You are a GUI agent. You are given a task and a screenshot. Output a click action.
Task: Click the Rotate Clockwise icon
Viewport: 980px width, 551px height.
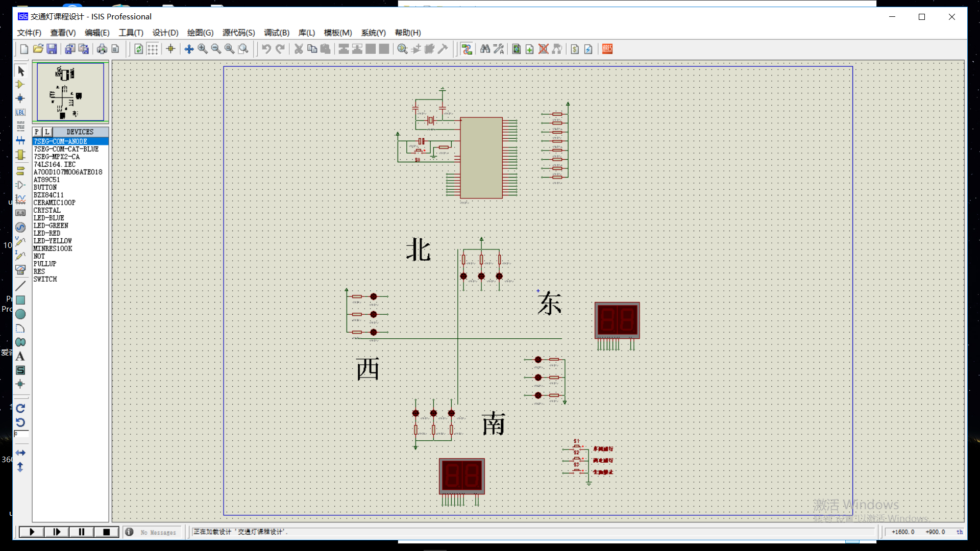[20, 408]
